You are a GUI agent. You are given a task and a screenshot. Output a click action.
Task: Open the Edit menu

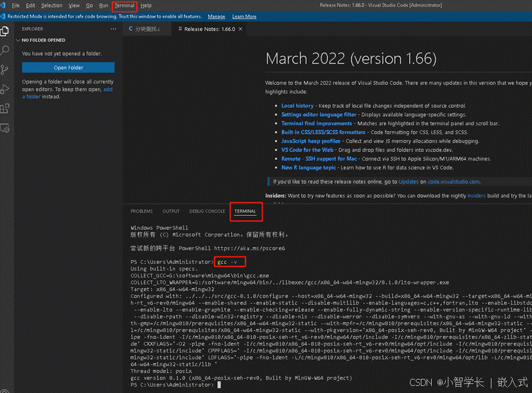(30, 5)
